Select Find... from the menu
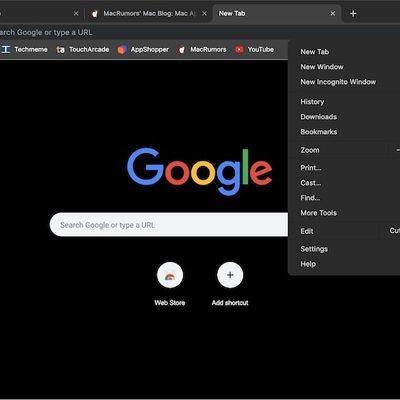 (344, 198)
